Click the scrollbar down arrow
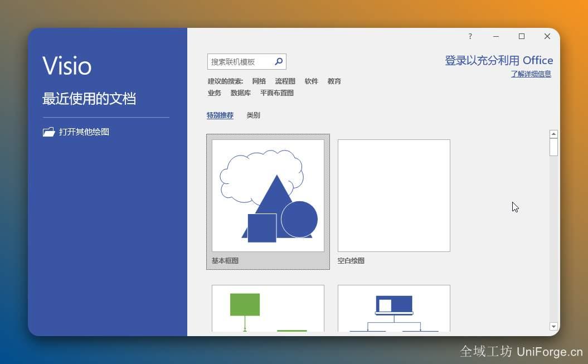Screen dimensions: 588x364 553,327
